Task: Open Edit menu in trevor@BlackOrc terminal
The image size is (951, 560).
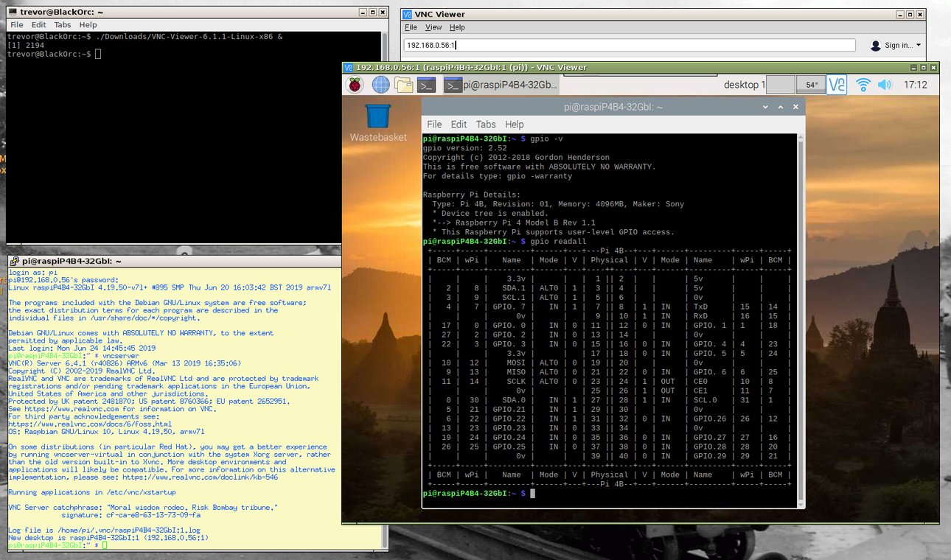Action: pos(38,25)
